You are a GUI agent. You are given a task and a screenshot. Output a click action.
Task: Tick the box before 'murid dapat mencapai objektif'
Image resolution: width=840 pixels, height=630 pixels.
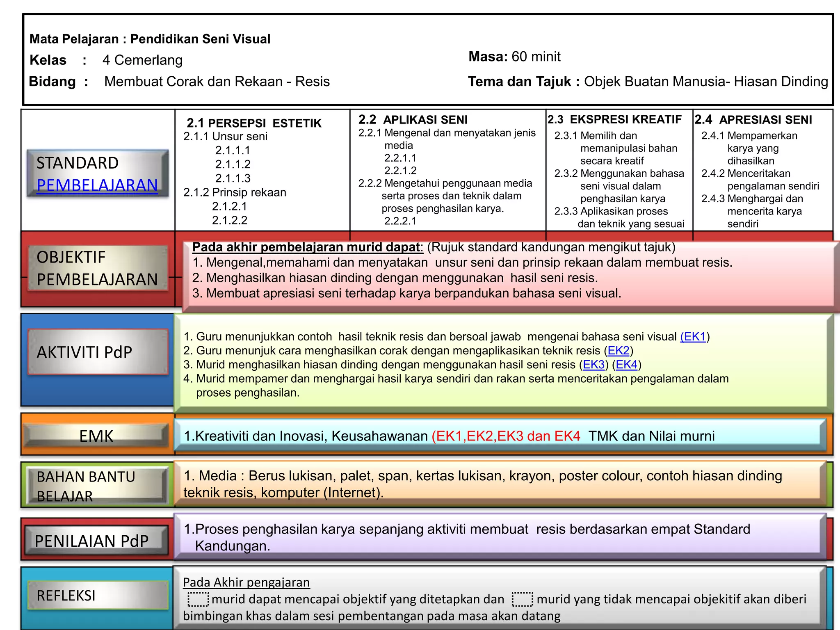click(198, 599)
